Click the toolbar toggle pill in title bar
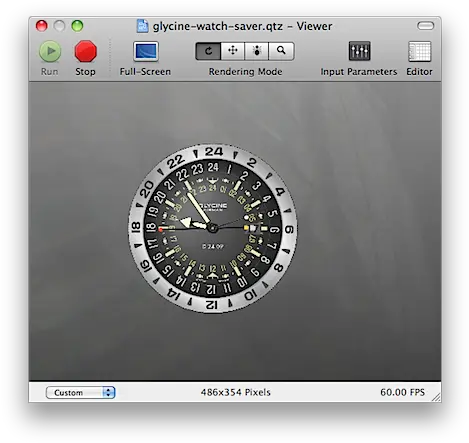The width and height of the screenshot is (469, 443). 426,26
